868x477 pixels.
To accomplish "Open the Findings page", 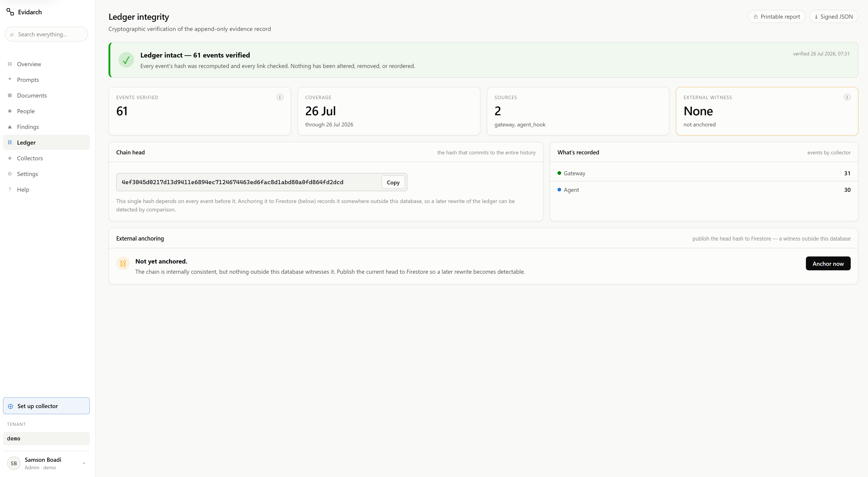I will [46, 127].
